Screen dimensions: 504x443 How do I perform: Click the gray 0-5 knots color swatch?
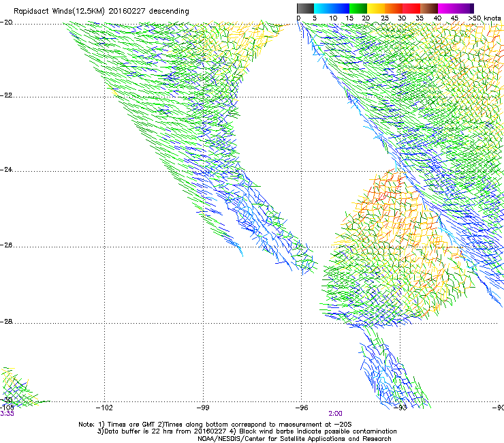click(x=305, y=8)
